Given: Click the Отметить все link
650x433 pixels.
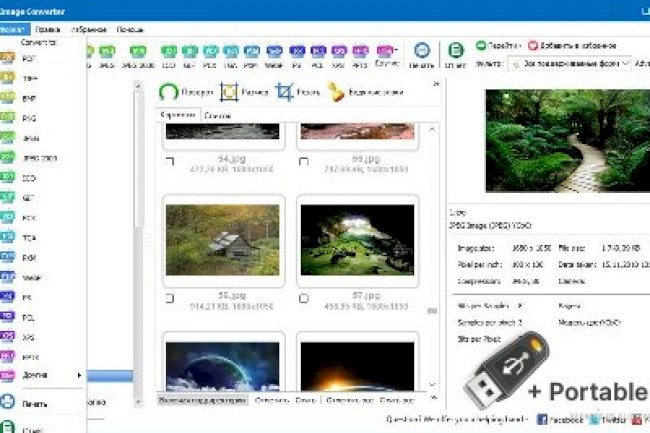Looking at the screenshot, I should pyautogui.click(x=350, y=400).
